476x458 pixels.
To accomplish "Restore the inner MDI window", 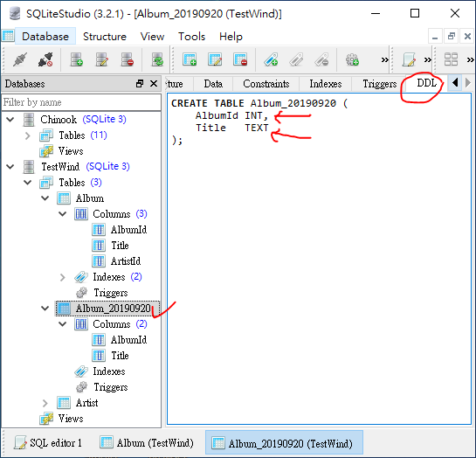I will tap(452, 37).
